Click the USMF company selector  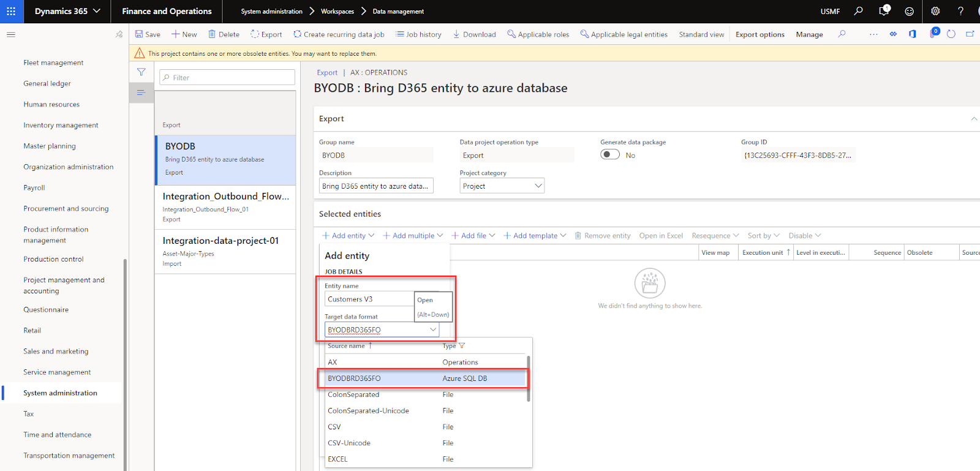click(x=830, y=11)
